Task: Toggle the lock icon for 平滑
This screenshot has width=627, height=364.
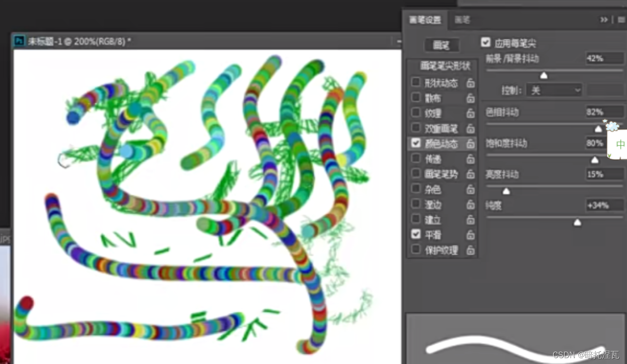Action: (470, 235)
